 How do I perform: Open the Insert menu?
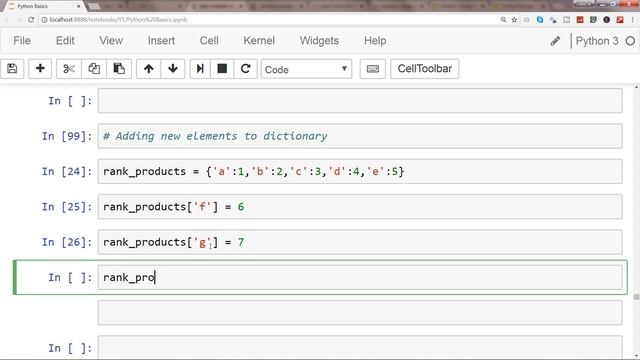(x=161, y=41)
